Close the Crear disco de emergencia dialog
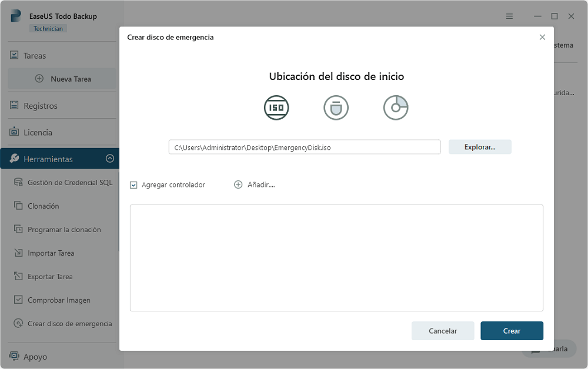588x369 pixels. coord(542,37)
